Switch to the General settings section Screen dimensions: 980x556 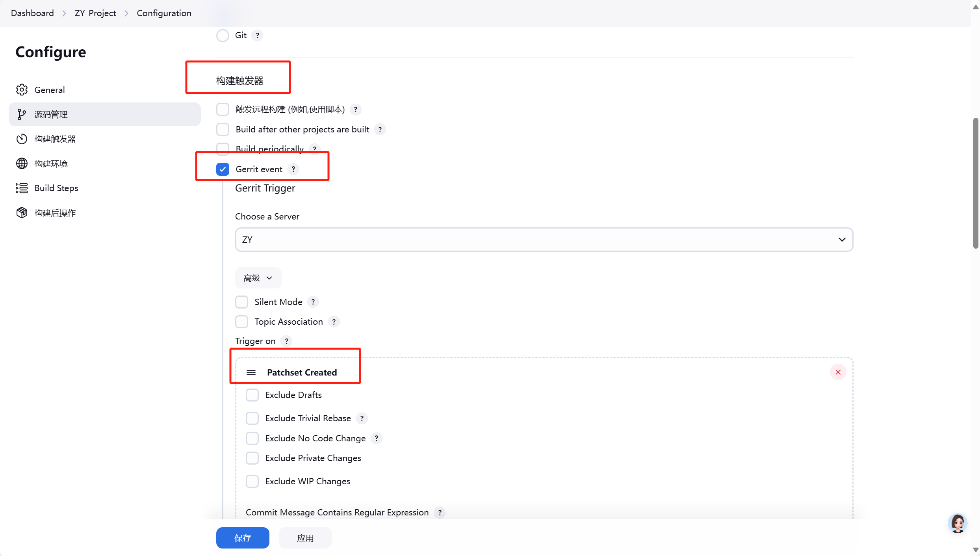[49, 89]
